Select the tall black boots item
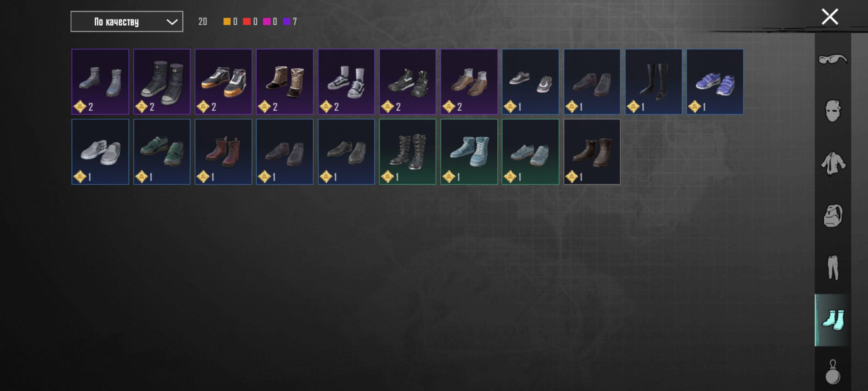 tap(654, 82)
